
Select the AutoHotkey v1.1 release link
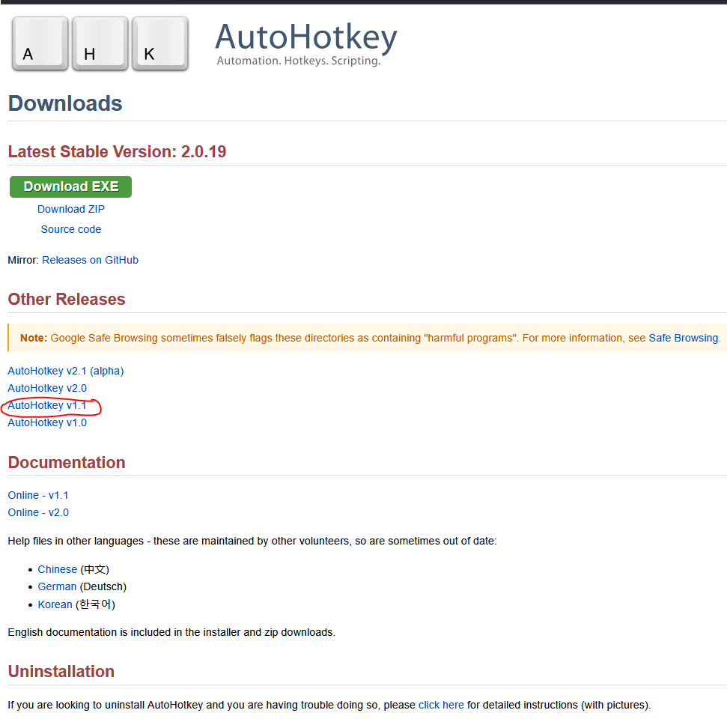coord(47,405)
